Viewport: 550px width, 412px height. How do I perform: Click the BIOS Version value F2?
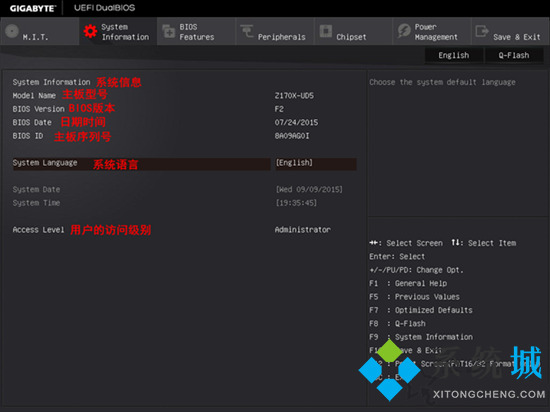[x=279, y=109]
